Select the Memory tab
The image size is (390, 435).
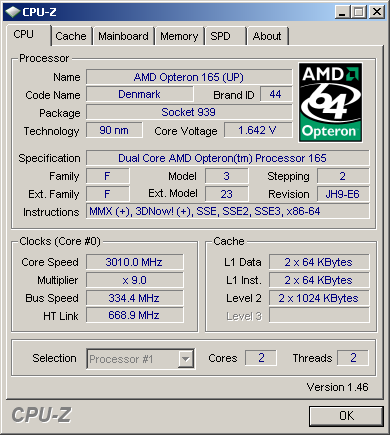(179, 36)
